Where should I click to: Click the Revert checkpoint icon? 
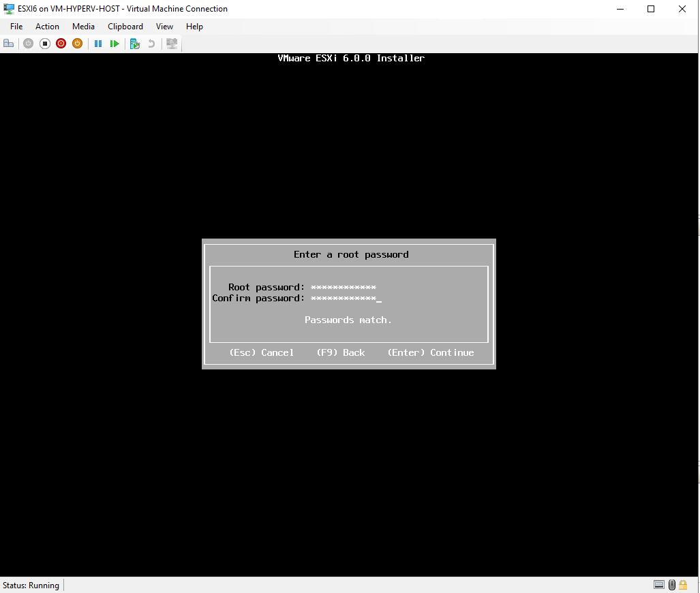[151, 44]
